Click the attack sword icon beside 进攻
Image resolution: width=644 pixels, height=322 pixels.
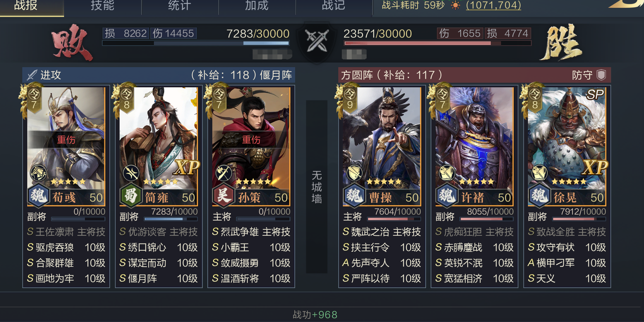(32, 75)
